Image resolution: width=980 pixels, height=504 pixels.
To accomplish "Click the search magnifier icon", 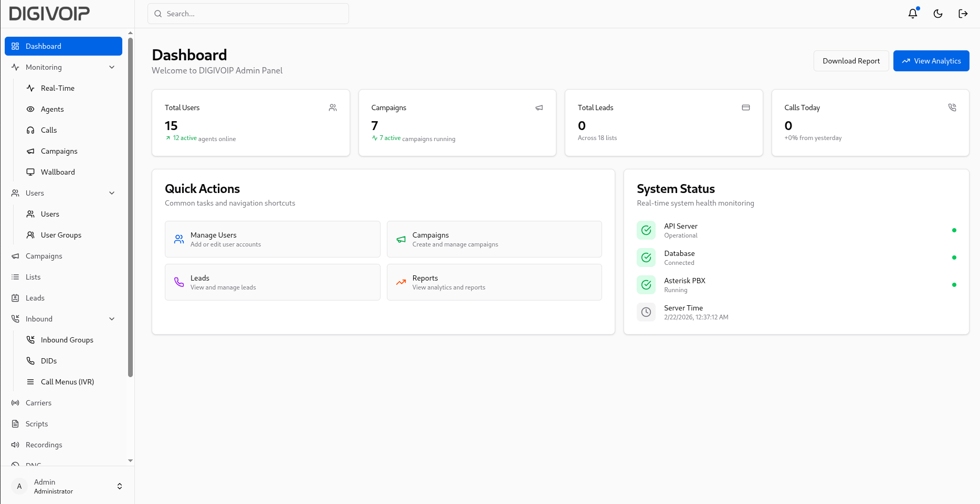I will pyautogui.click(x=158, y=14).
